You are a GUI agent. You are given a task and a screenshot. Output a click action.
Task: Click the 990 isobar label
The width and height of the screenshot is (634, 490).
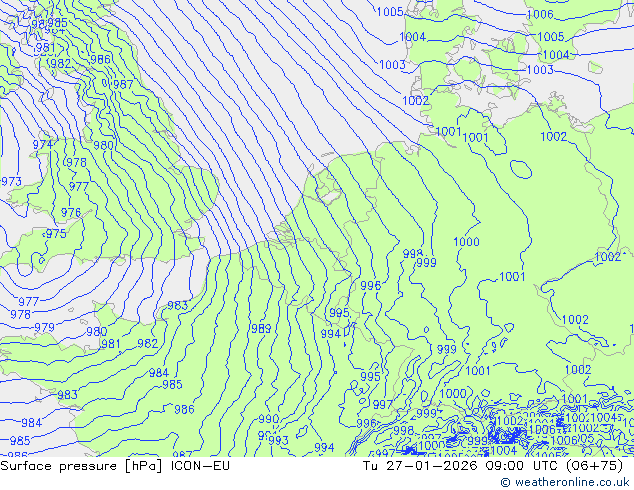click(x=268, y=419)
